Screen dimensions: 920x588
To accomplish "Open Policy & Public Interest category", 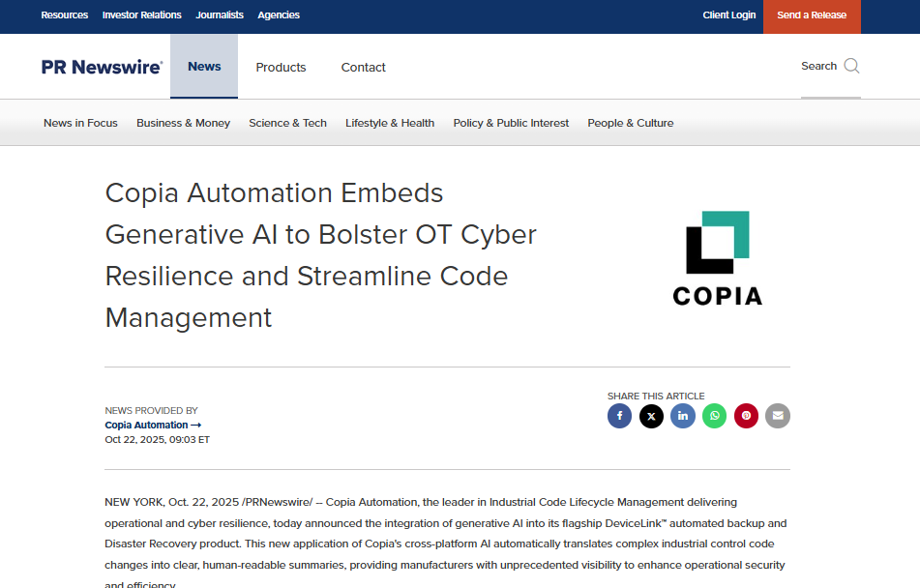I will click(x=511, y=123).
